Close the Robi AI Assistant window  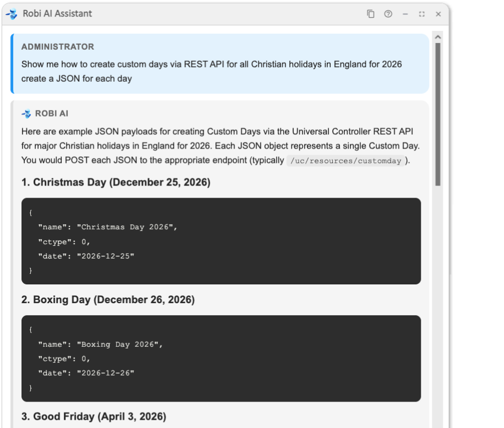pyautogui.click(x=438, y=14)
